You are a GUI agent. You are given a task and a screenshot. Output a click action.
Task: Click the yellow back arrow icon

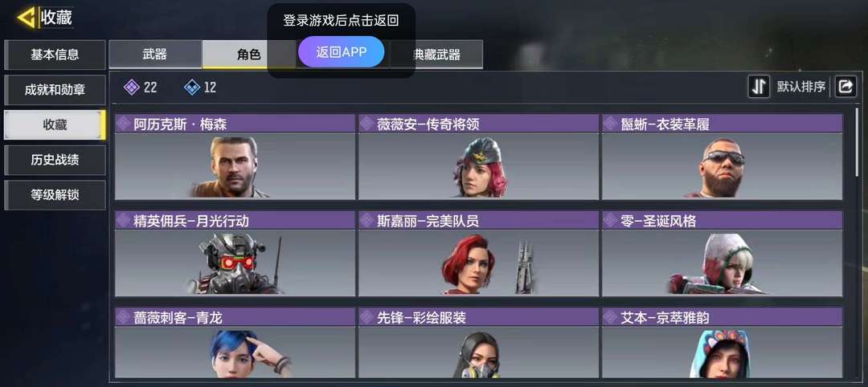tap(26, 18)
